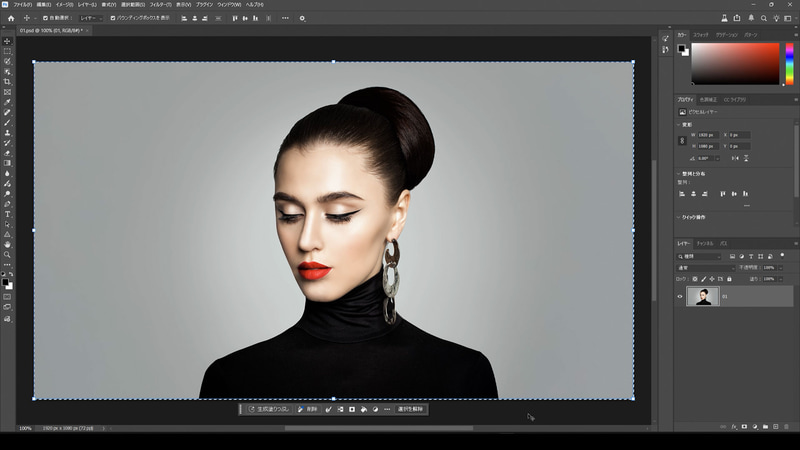
Task: Open the options bar gear settings
Action: tap(302, 18)
